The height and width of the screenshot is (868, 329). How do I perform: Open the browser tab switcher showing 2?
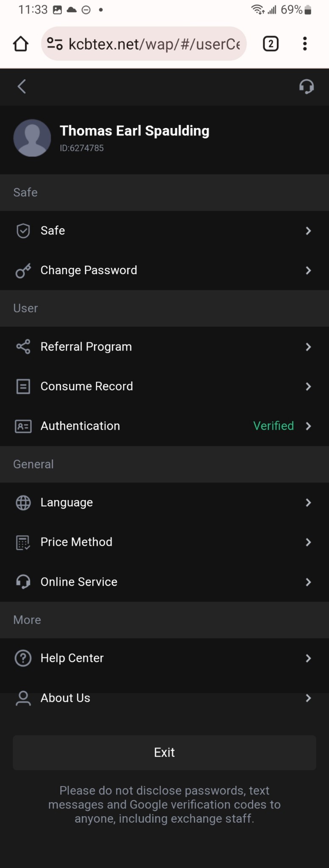click(x=271, y=44)
